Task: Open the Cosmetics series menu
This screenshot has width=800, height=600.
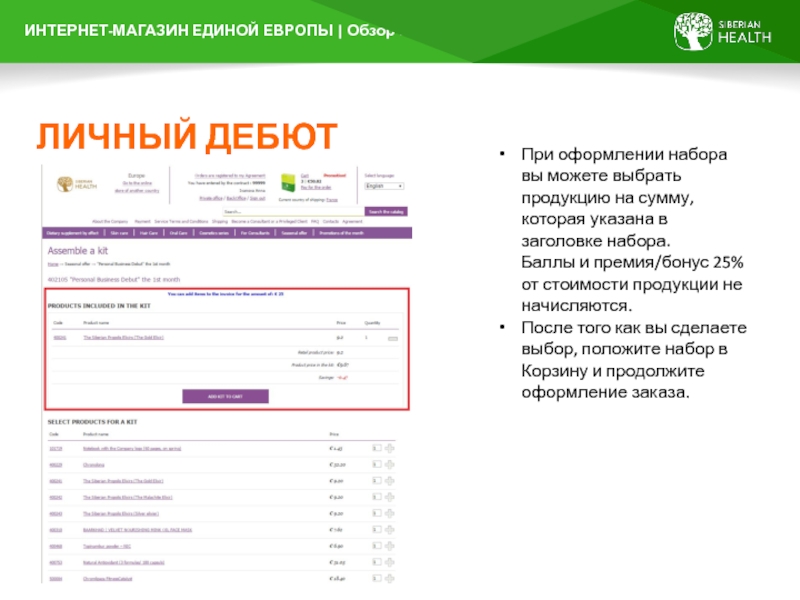Action: click(x=214, y=233)
